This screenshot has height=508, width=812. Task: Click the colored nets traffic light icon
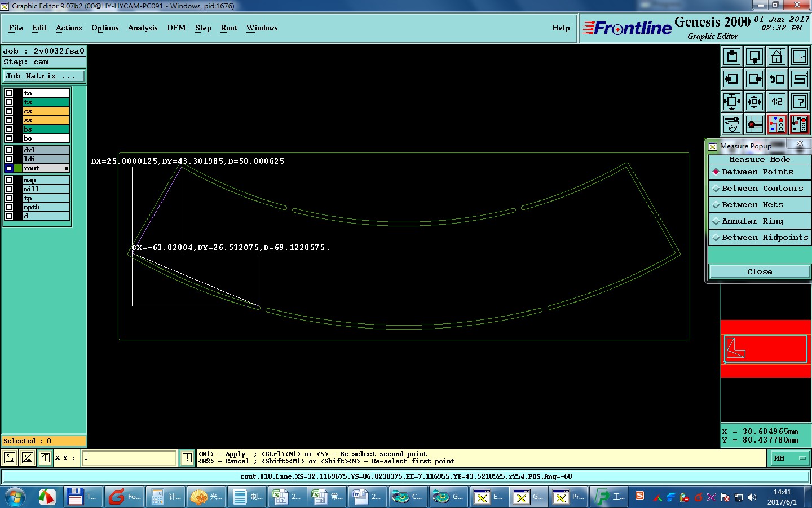(x=777, y=124)
